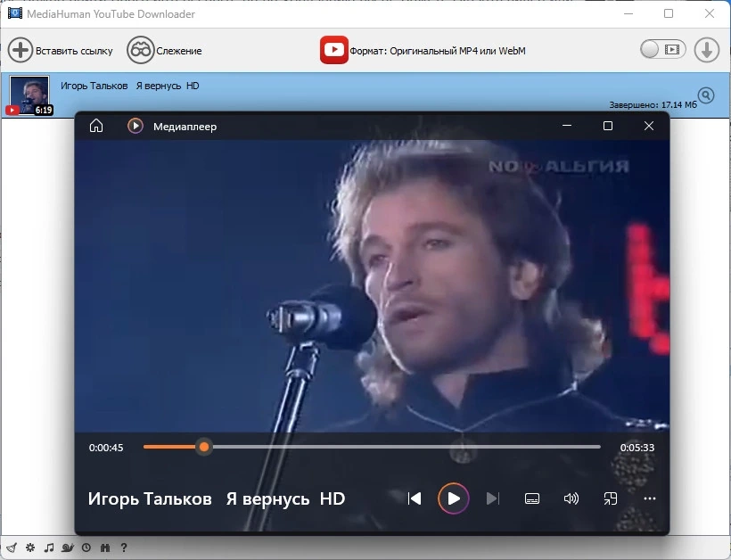Switch to mini player view

point(611,498)
